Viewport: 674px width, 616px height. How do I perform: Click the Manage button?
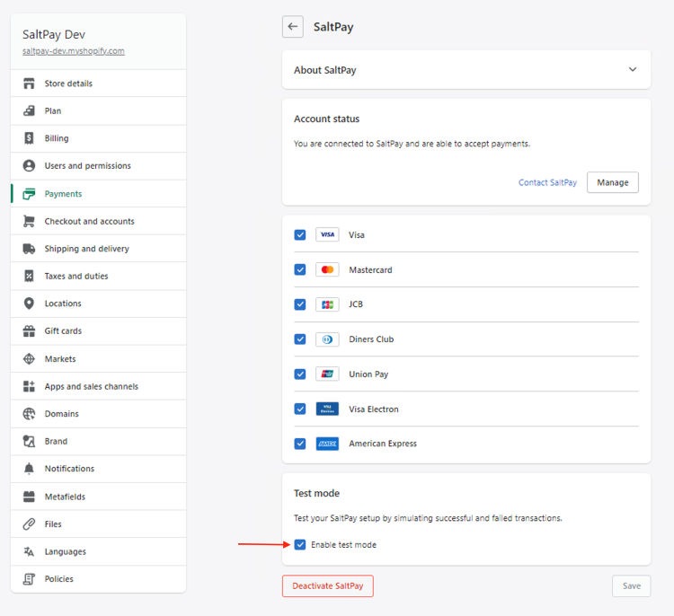613,182
